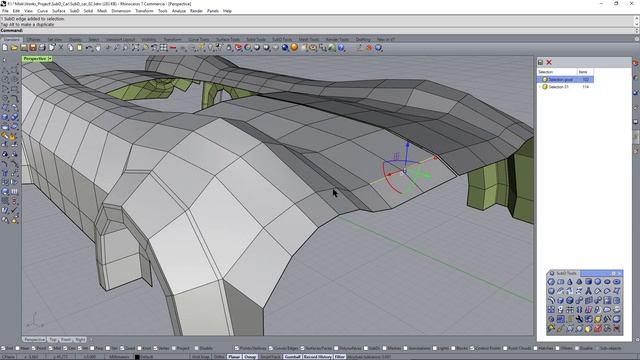Click the Items column header in selection panel
This screenshot has width=640, height=360.
tap(585, 72)
